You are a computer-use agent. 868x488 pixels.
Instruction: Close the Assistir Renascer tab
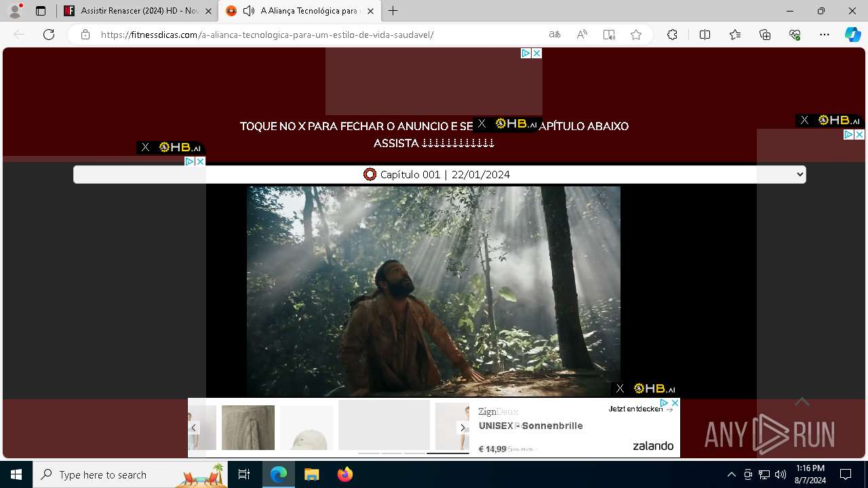pos(208,11)
